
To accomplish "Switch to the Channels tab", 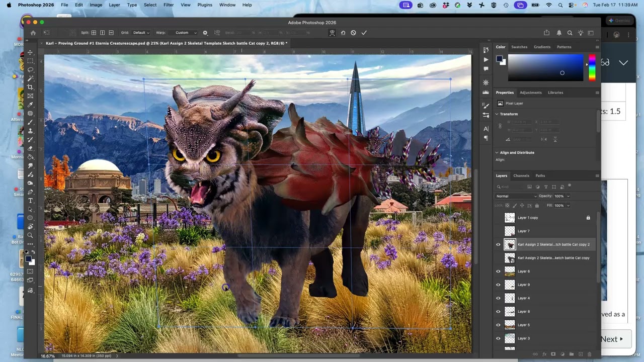I will 521,175.
